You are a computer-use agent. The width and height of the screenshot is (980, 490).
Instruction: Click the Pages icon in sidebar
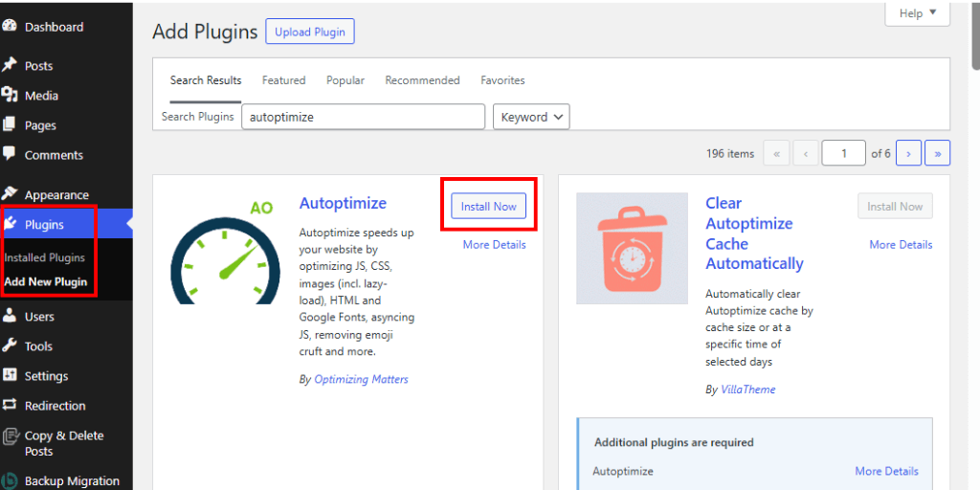tap(9, 125)
